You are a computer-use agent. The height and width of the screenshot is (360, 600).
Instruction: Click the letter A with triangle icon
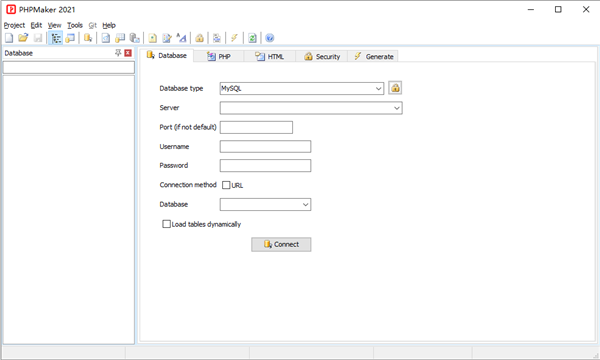(181, 38)
